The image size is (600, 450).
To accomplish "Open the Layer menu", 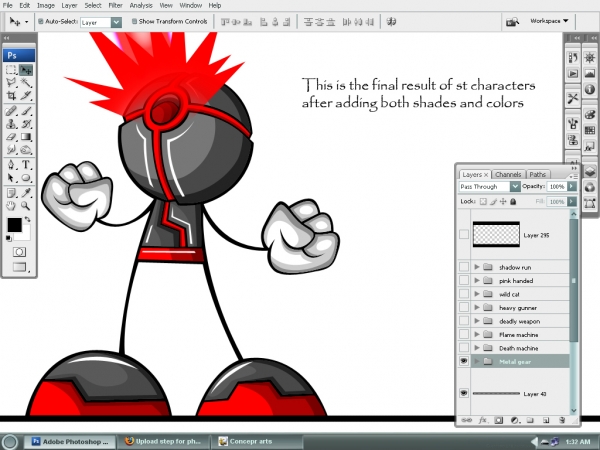I will click(x=69, y=5).
